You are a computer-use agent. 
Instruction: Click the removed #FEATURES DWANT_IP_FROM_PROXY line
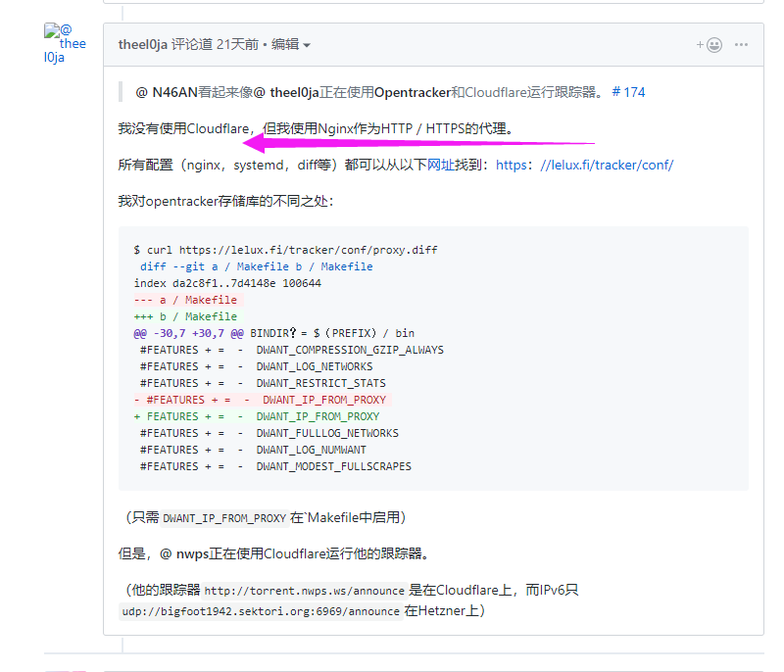[260, 400]
